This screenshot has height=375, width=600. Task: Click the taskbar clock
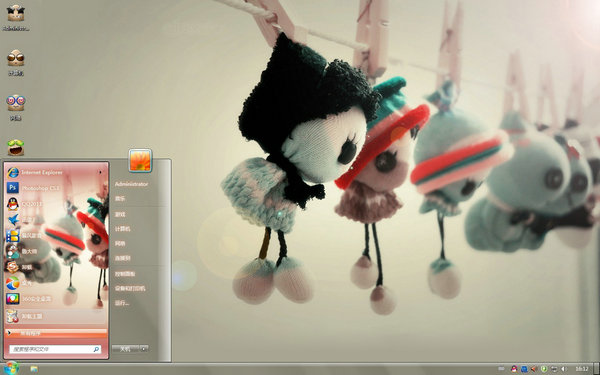click(x=582, y=369)
